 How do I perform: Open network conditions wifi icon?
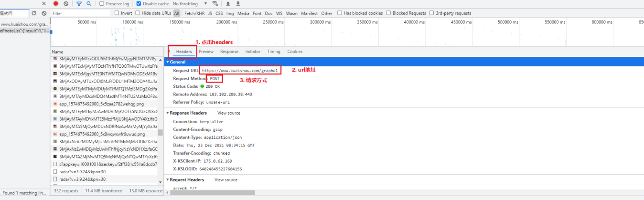(215, 4)
